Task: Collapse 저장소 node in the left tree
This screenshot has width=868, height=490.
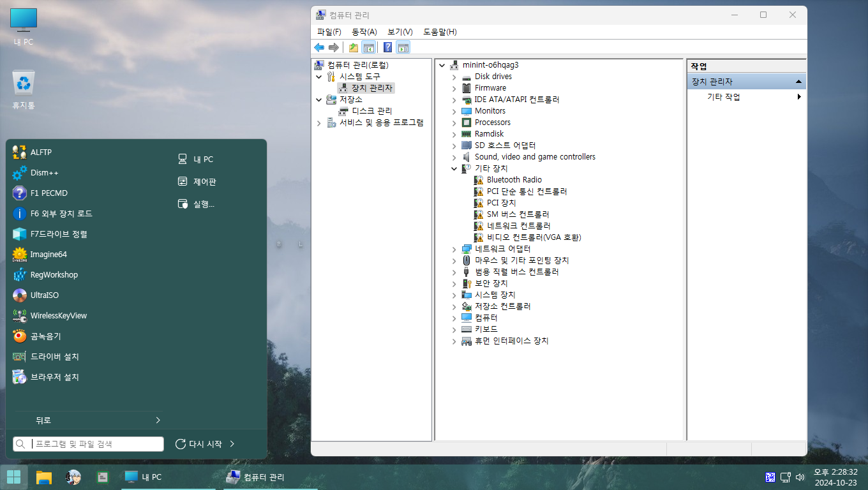Action: pos(319,100)
